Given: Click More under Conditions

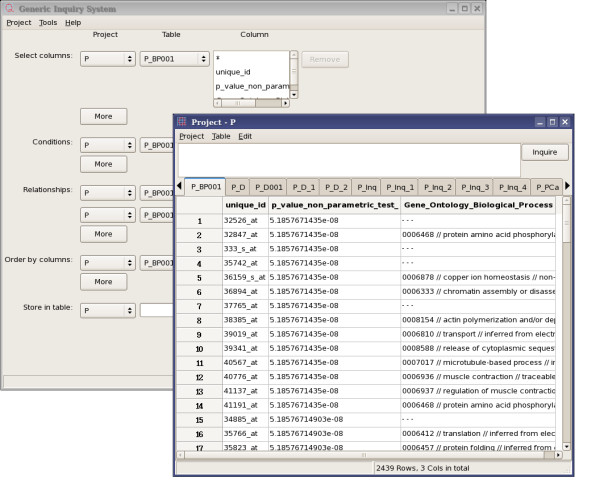Looking at the screenshot, I should [103, 164].
